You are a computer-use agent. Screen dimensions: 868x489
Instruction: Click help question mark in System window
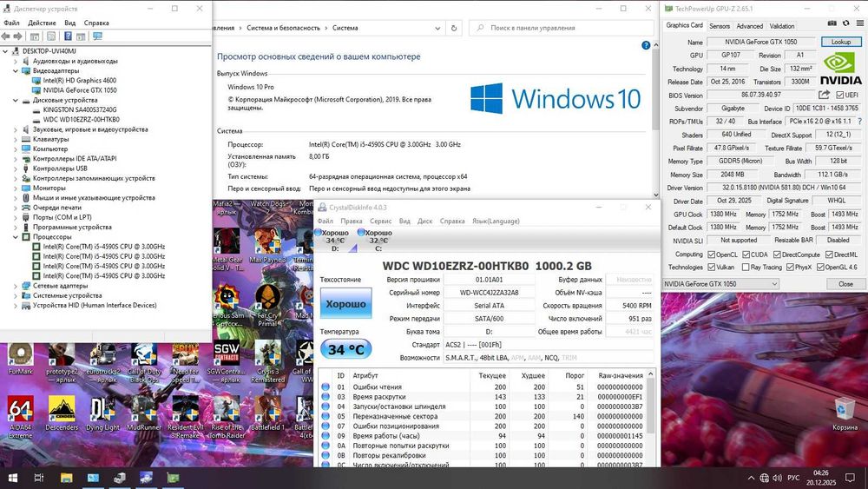click(646, 45)
